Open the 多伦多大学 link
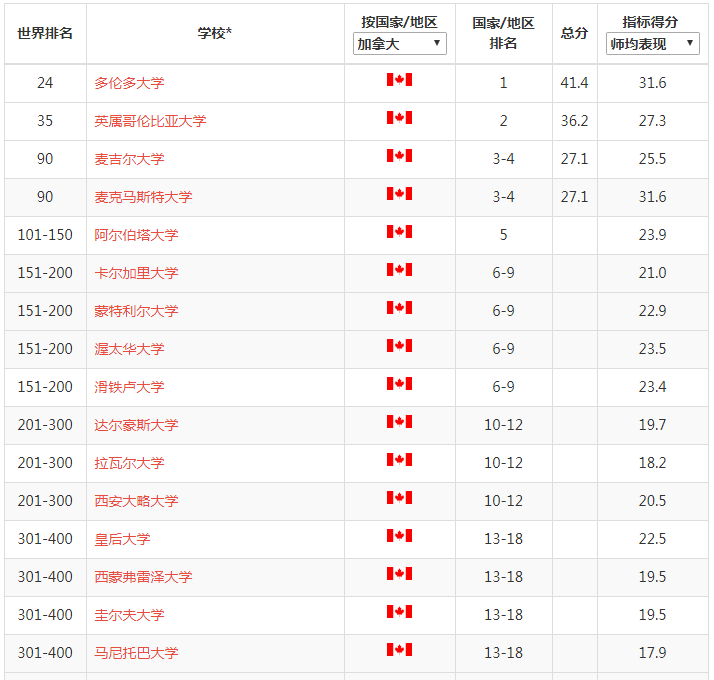Screen dimensions: 714x680 tap(129, 83)
